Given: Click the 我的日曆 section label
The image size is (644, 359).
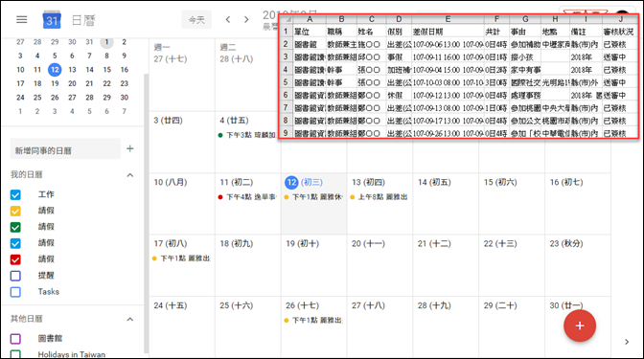Looking at the screenshot, I should click(26, 175).
